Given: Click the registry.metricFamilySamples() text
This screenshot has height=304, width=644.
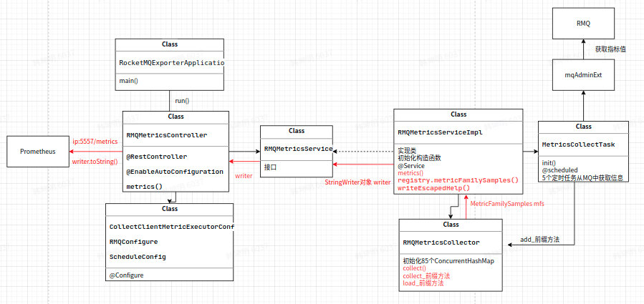Looking at the screenshot, I should tap(458, 180).
